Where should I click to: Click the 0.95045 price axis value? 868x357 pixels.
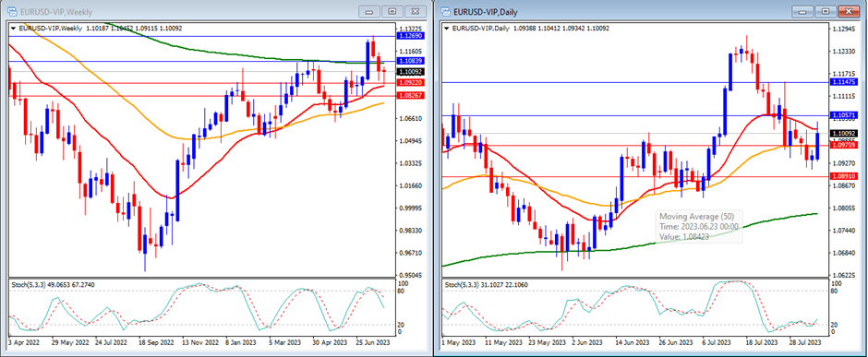click(x=410, y=275)
